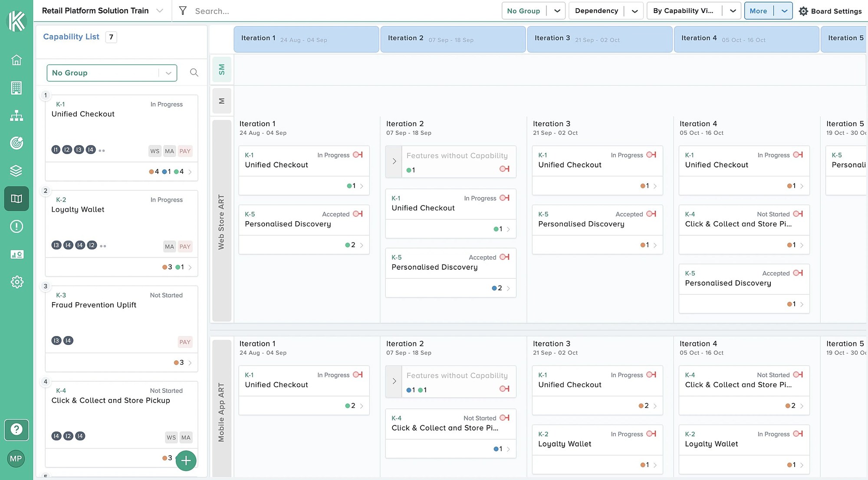The height and width of the screenshot is (480, 868).
Task: Expand Features without Capability in Mobile App ART
Action: click(x=394, y=381)
